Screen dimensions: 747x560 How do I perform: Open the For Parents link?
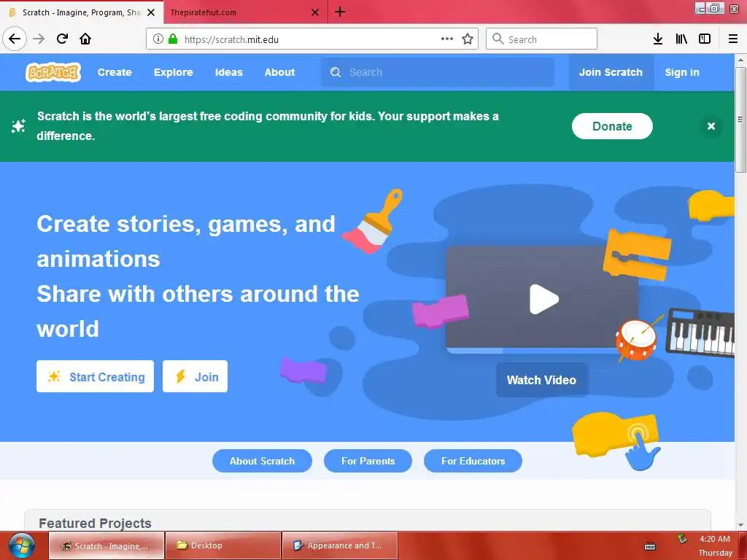pos(368,461)
